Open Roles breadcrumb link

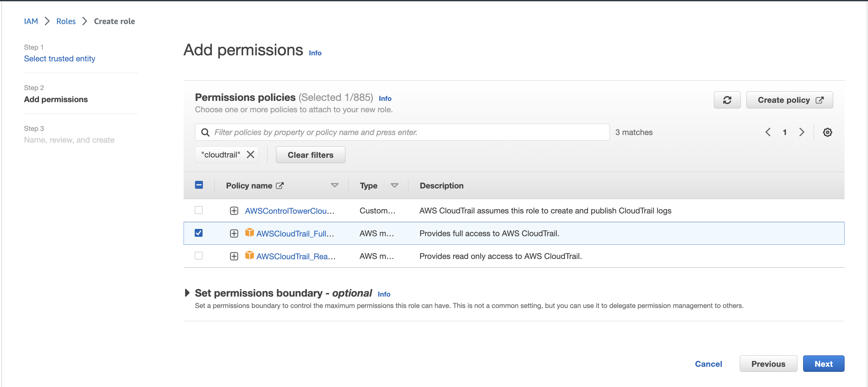tap(66, 21)
